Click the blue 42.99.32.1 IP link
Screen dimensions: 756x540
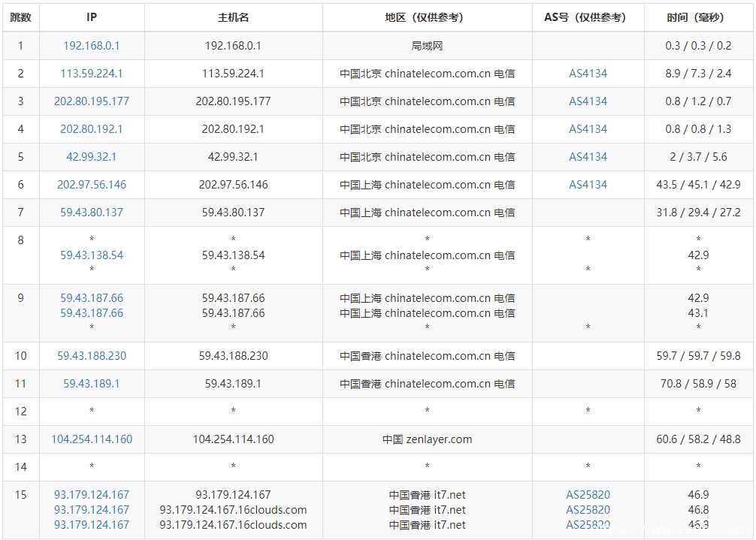click(x=92, y=157)
